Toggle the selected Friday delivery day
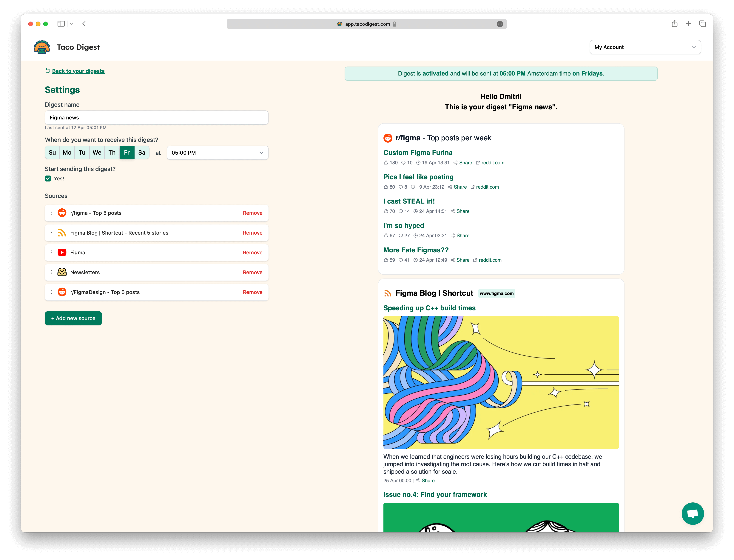The height and width of the screenshot is (560, 734). 127,153
